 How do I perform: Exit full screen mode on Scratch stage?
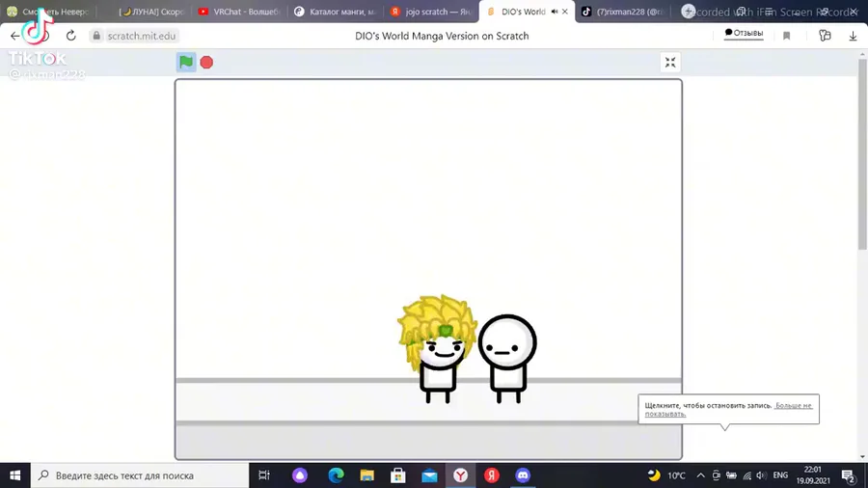pos(670,63)
